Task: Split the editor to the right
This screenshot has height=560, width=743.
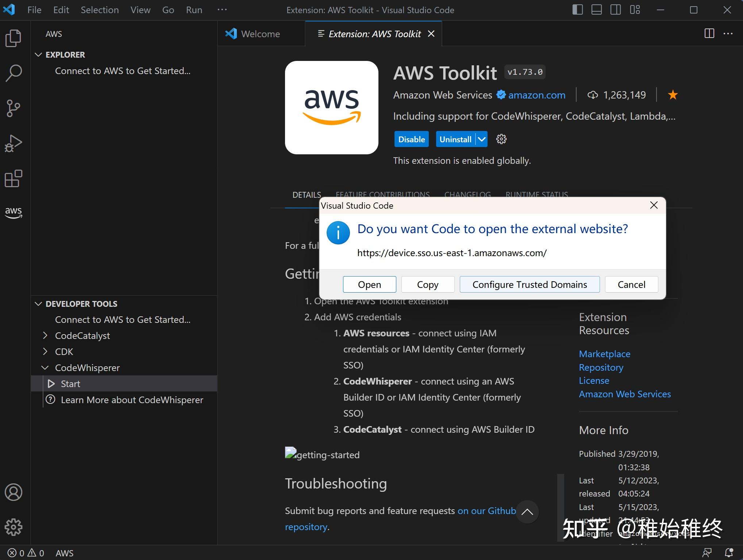Action: [x=709, y=34]
